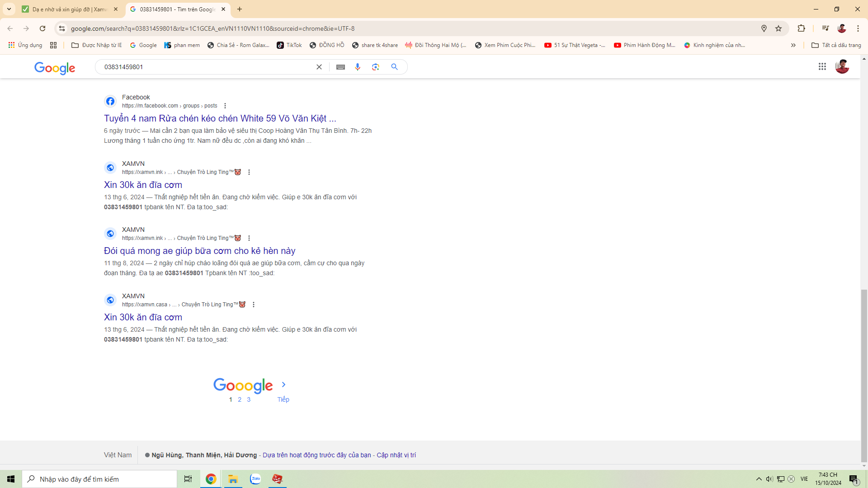Open the 'Tuyển 4 nam Rửa chén' Facebook result

click(220, 118)
